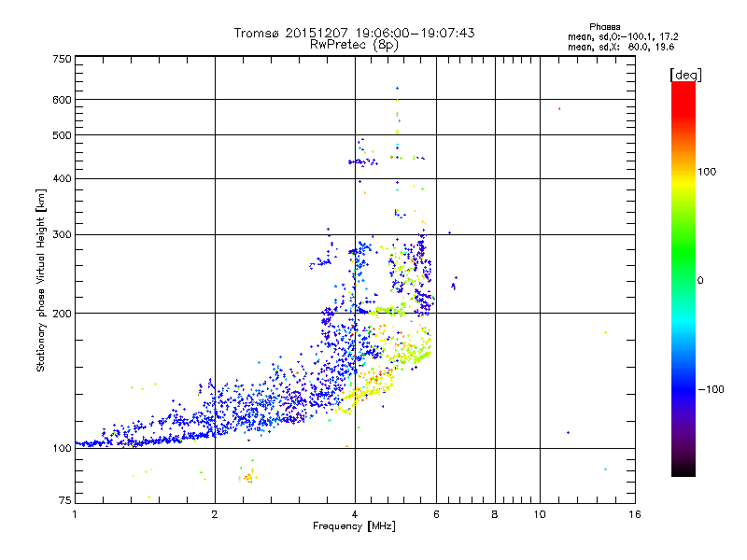
Task: Click the '500' y-axis tick label
Action: click(62, 135)
